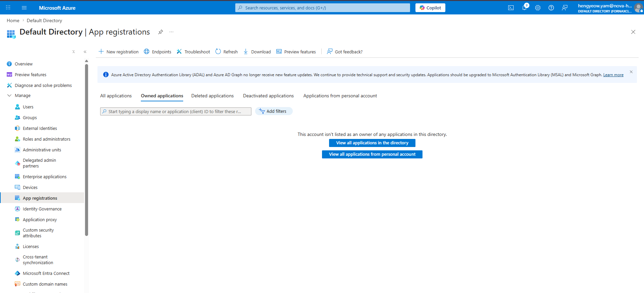Click the global search resources box

click(x=323, y=8)
